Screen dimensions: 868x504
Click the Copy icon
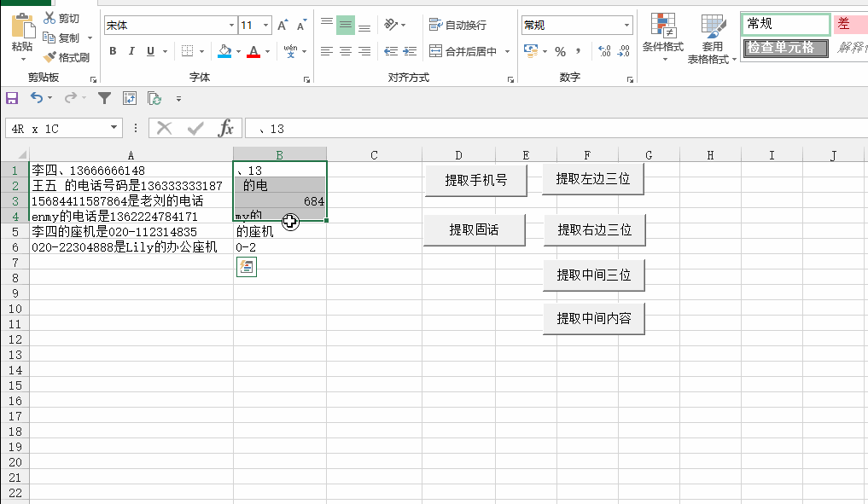click(50, 38)
